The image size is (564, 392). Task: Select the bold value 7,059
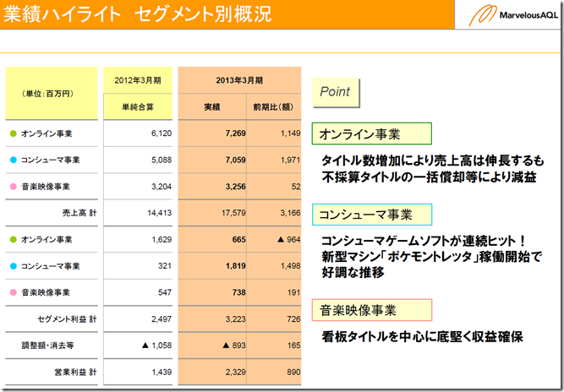[236, 160]
